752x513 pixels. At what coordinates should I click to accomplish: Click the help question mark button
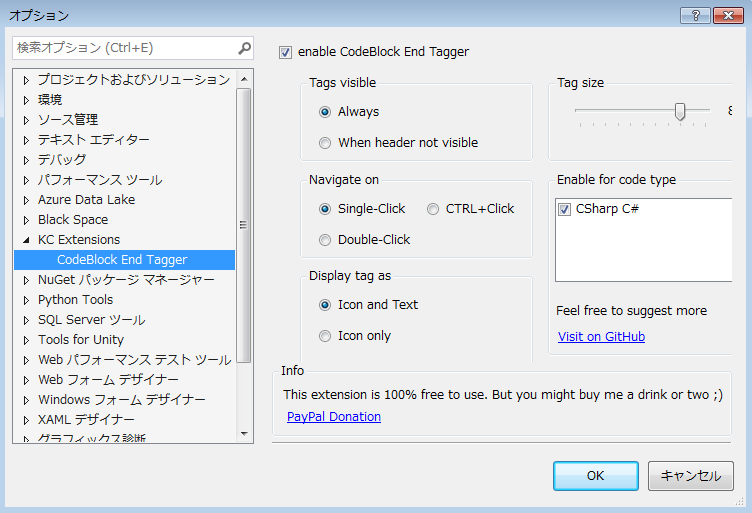(x=695, y=15)
